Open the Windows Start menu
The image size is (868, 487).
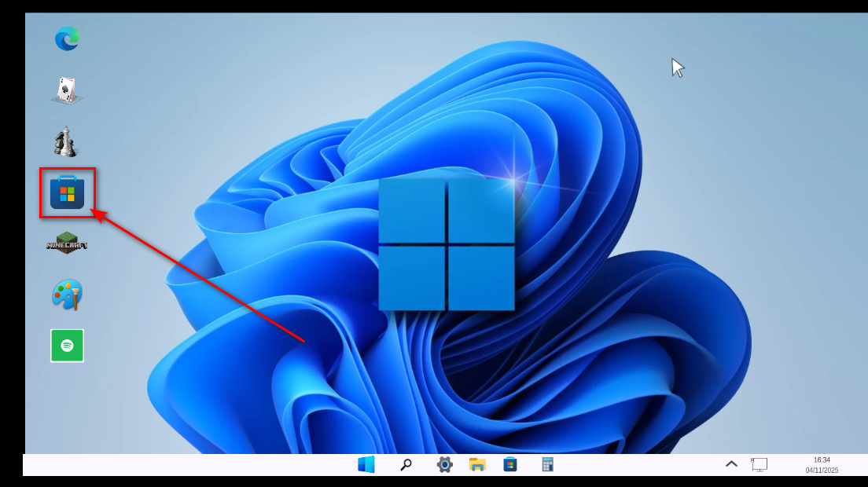point(366,464)
